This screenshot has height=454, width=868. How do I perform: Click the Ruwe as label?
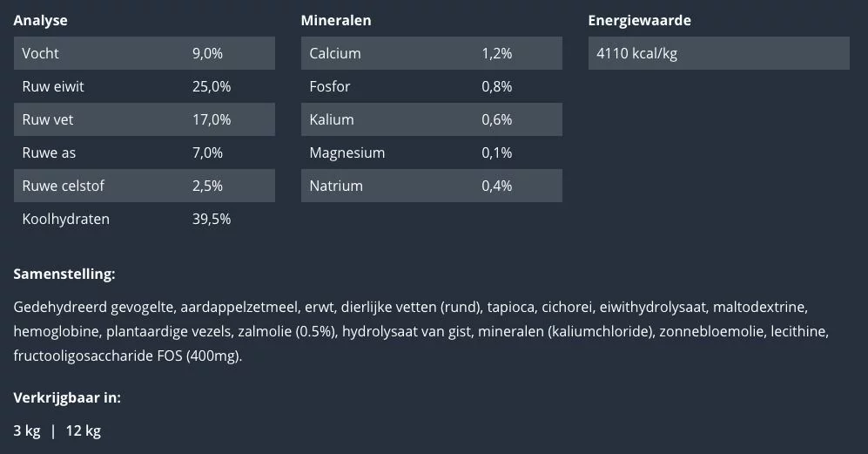pyautogui.click(x=49, y=152)
